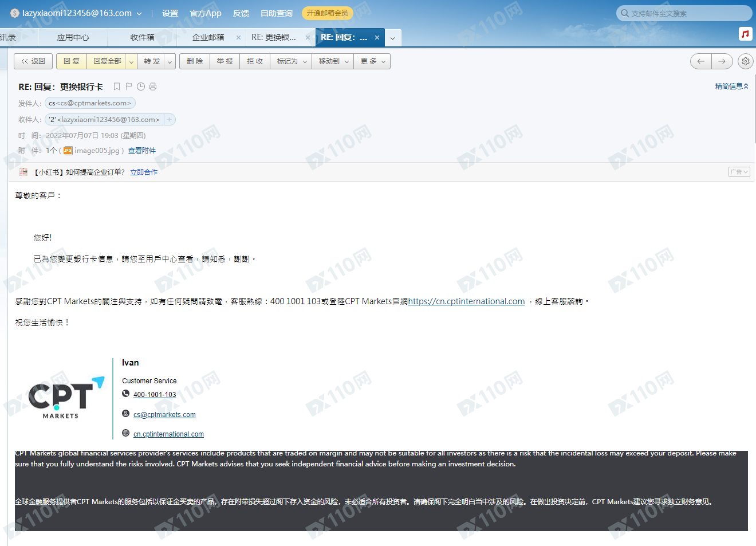This screenshot has width=756, height=546.
Task: Switch to RE: 更换银... tab
Action: (x=274, y=37)
